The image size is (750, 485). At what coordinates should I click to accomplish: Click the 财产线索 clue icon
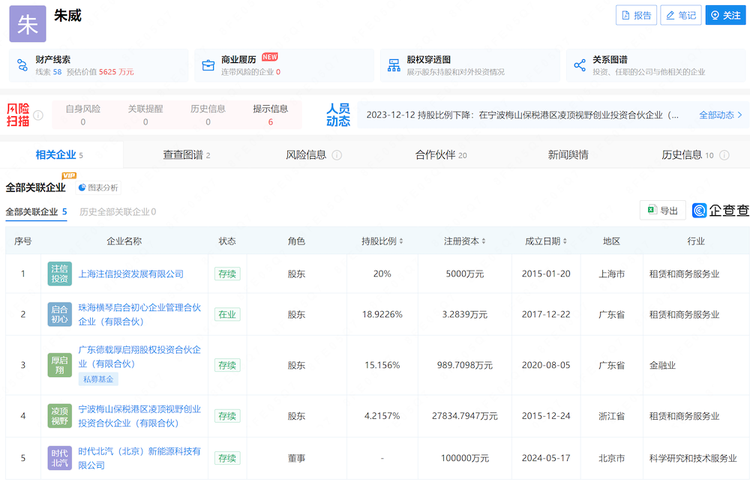click(22, 66)
